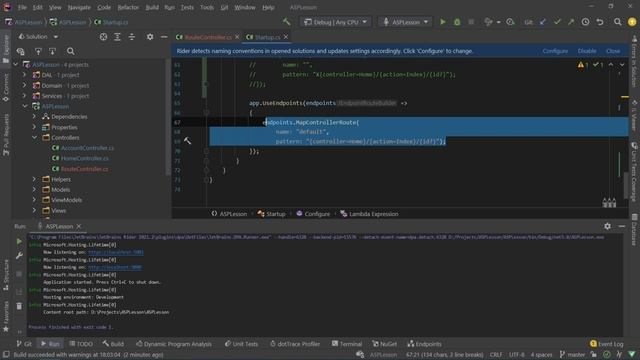Expand the Helpers folder
Viewport: 640px width, 360px height.
pos(35,179)
